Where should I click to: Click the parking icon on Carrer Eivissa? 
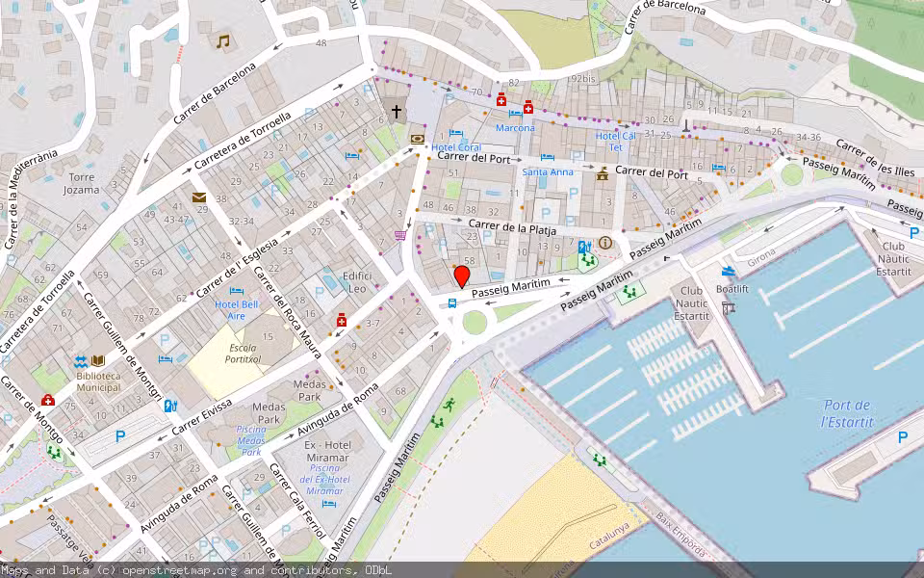[x=120, y=436]
